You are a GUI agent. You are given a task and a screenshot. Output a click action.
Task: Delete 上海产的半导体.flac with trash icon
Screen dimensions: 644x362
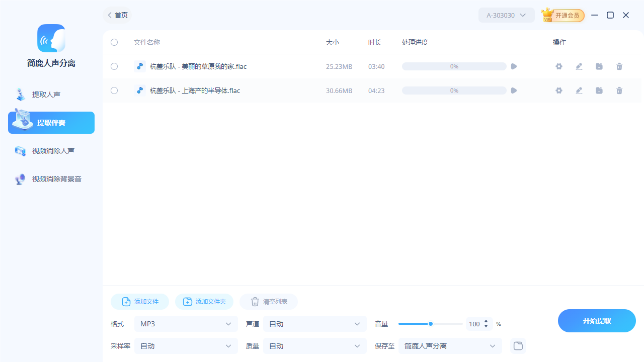pos(619,90)
